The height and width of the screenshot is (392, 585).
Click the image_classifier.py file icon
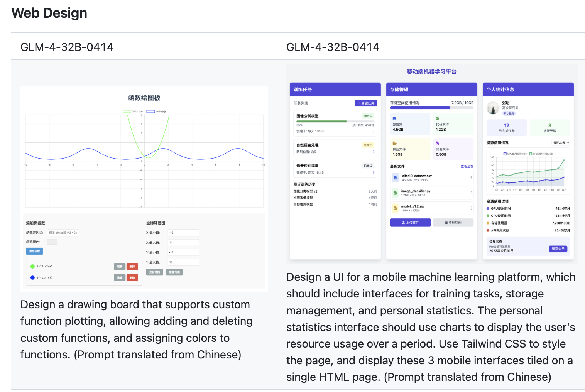coord(395,193)
